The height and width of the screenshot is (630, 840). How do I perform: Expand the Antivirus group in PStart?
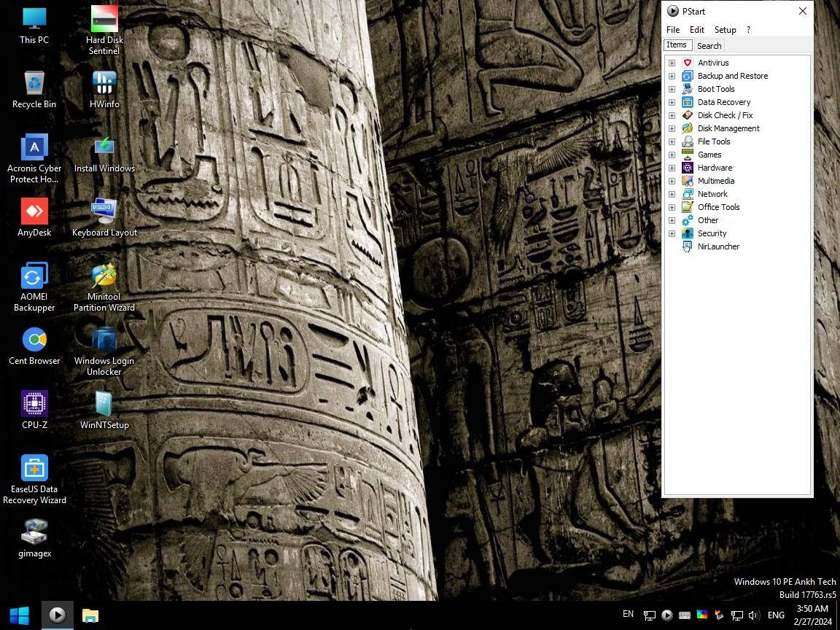coord(672,63)
